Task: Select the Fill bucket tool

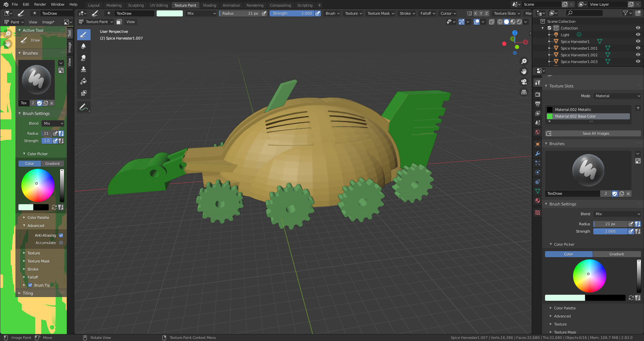Action: pyautogui.click(x=84, y=81)
